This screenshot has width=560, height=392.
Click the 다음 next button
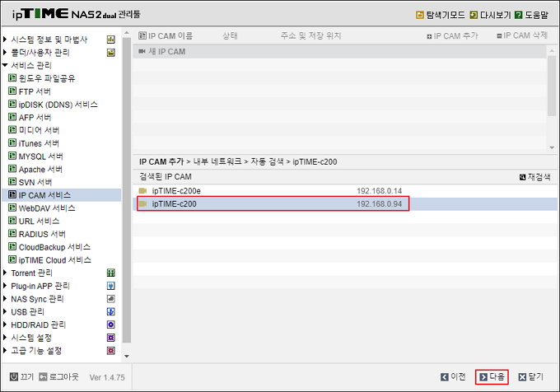pos(492,377)
